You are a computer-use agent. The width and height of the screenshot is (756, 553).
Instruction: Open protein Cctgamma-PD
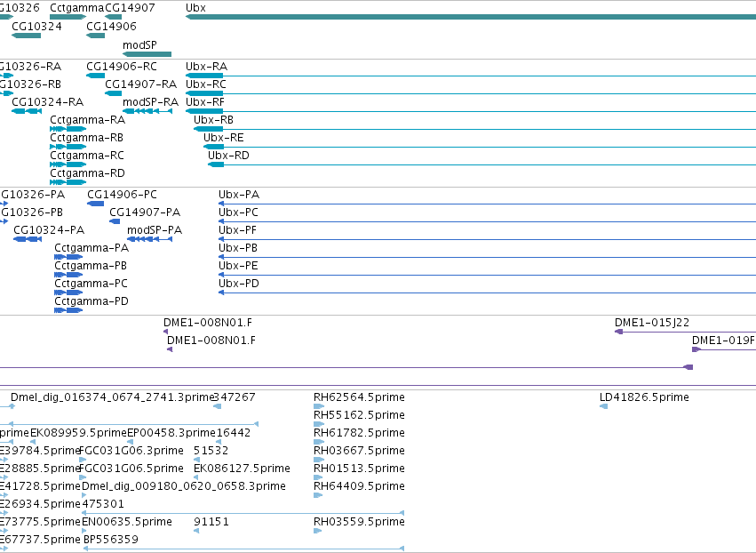coord(92,301)
